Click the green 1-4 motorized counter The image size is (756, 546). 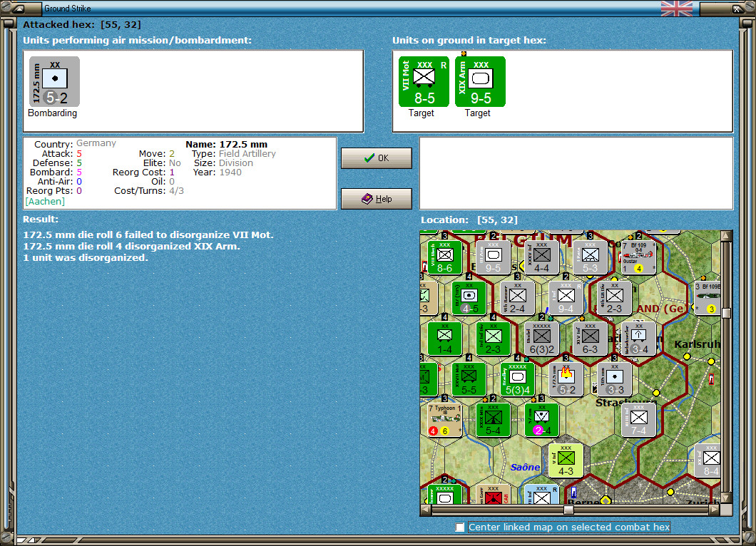click(x=444, y=339)
